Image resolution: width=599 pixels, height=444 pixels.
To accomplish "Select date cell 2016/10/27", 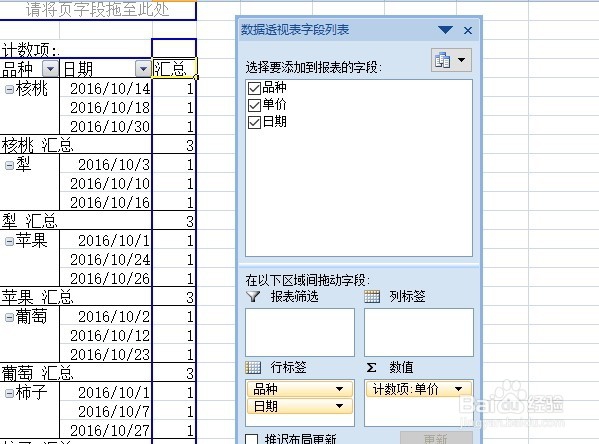I will pos(106,430).
